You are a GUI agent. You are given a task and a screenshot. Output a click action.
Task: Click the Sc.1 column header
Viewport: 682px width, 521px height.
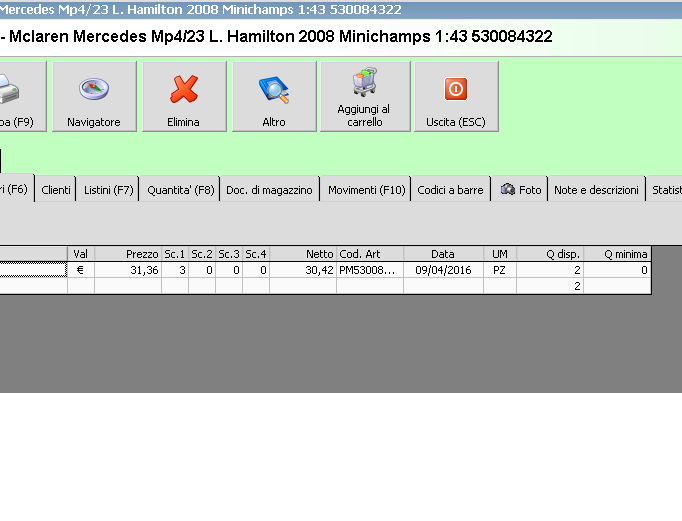[x=175, y=254]
